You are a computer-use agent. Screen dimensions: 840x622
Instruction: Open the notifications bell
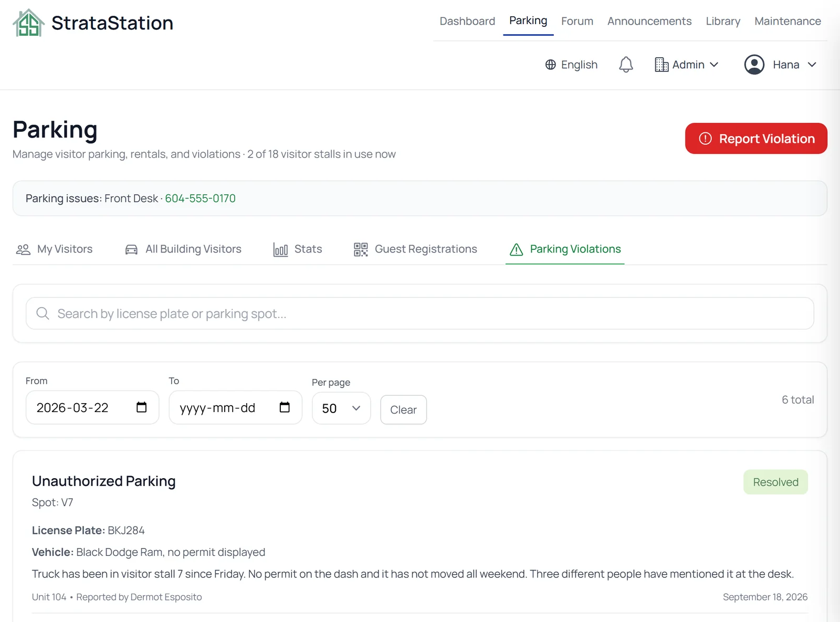pyautogui.click(x=626, y=65)
